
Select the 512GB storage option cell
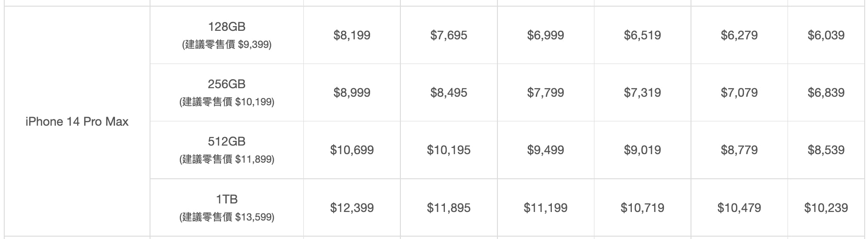point(227,150)
